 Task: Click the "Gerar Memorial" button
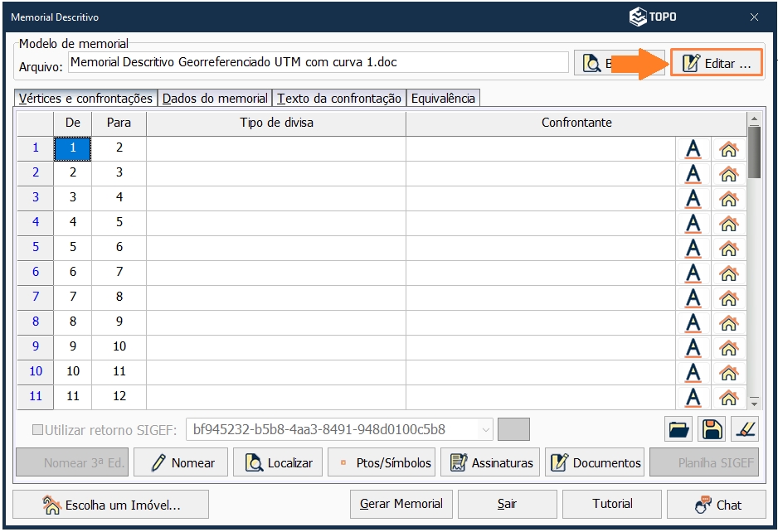click(x=401, y=504)
